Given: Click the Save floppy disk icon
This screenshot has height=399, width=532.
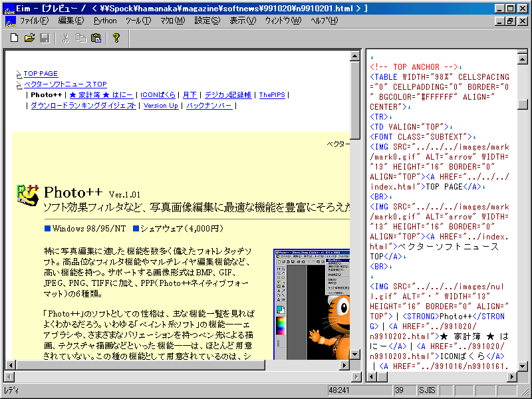Looking at the screenshot, I should pyautogui.click(x=45, y=38).
